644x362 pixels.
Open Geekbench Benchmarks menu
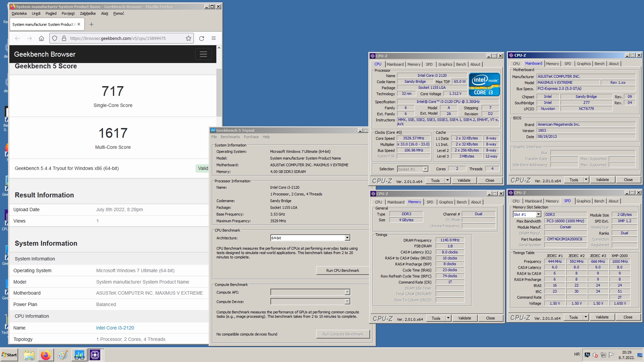click(230, 137)
